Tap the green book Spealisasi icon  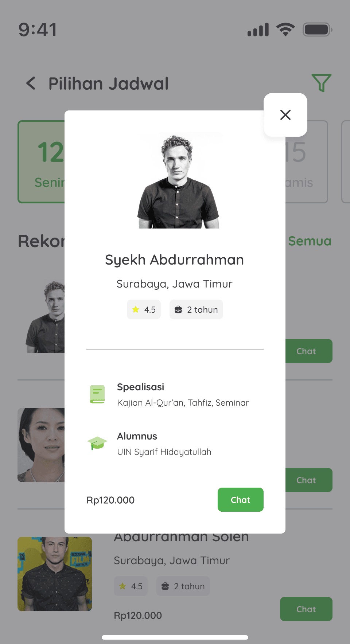[97, 394]
